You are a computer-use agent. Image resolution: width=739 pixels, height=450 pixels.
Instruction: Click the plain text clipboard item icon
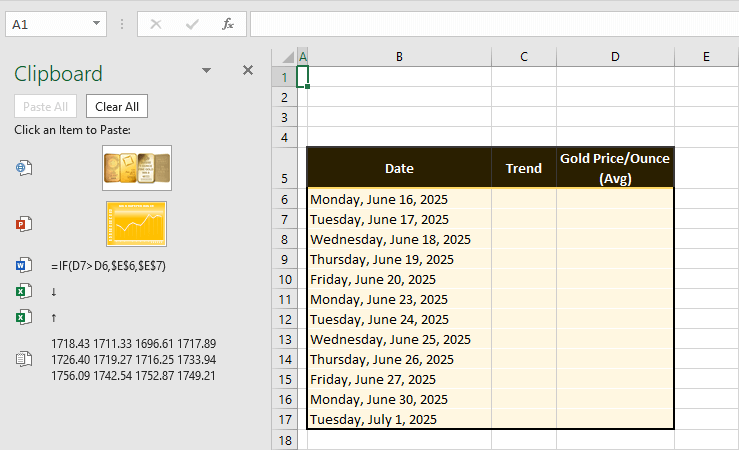[x=24, y=359]
